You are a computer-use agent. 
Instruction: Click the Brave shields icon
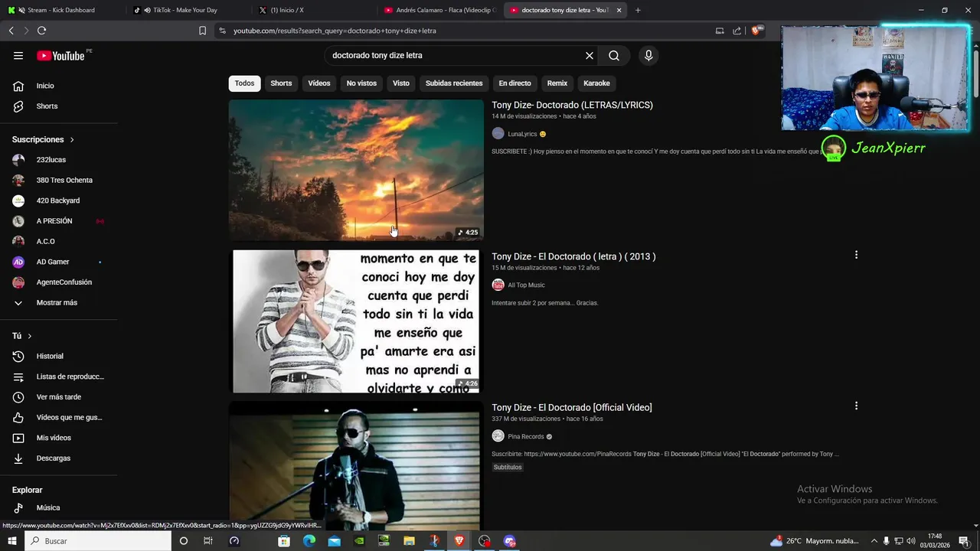756,31
